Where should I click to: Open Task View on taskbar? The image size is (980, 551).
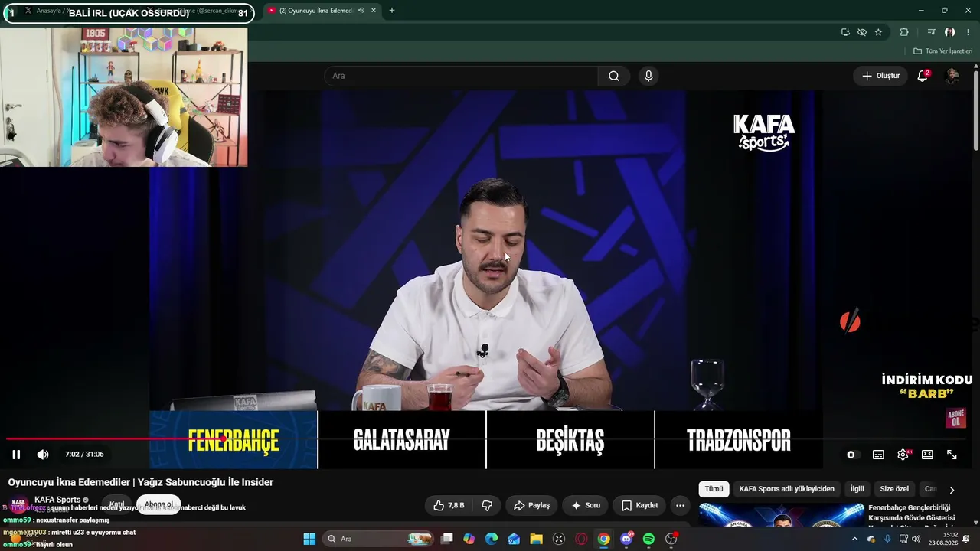coord(447,539)
